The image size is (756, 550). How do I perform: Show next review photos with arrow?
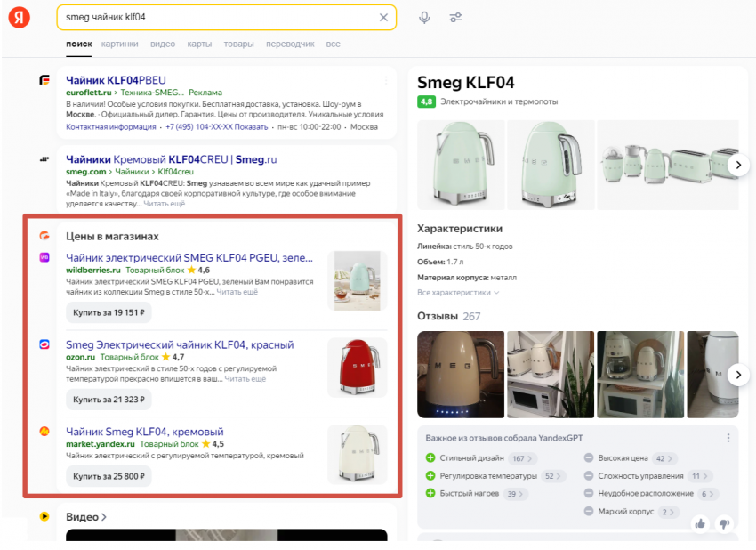tap(738, 375)
